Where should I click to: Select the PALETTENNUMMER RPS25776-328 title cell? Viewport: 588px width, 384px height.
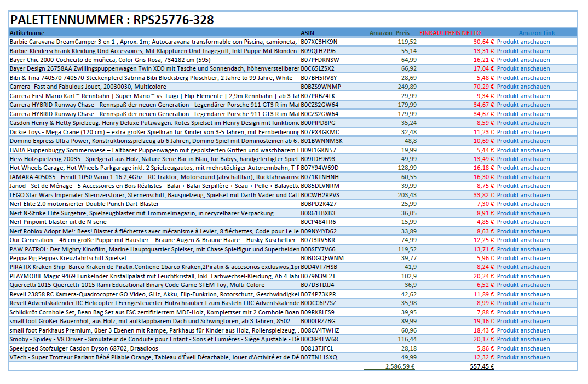click(x=112, y=20)
